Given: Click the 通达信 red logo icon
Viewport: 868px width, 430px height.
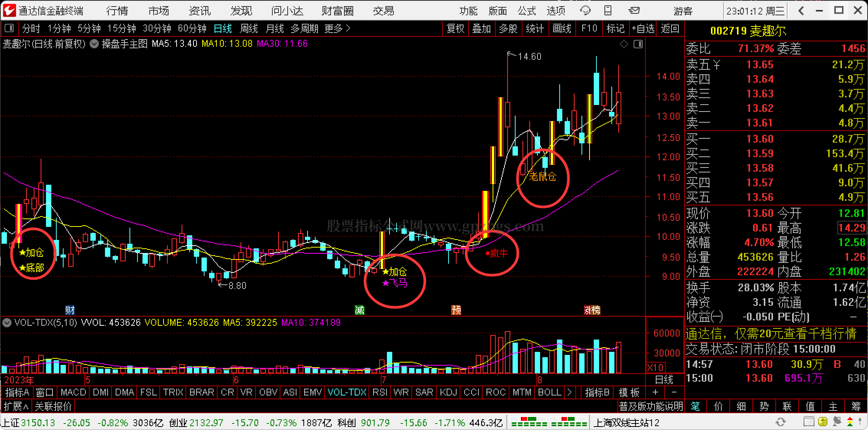Looking at the screenshot, I should click(x=9, y=10).
